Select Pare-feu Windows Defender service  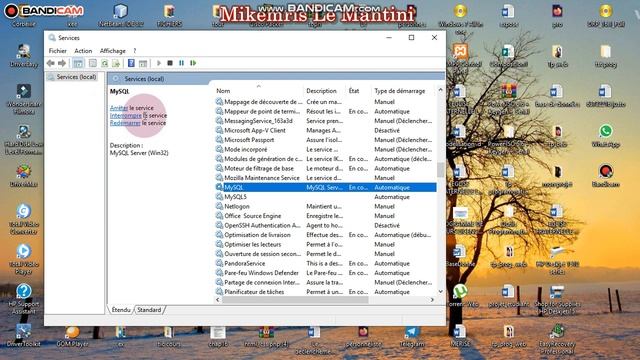[x=325, y=273]
